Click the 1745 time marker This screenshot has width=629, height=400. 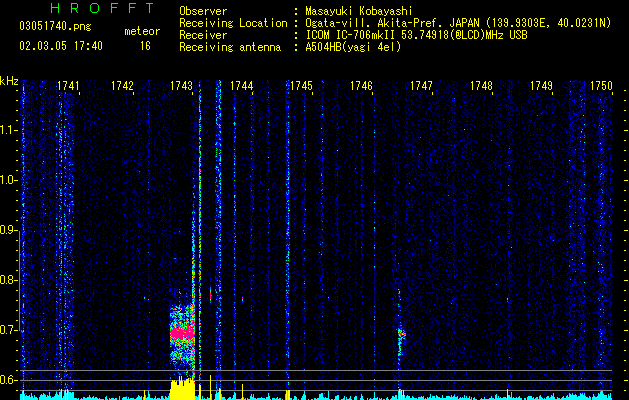301,86
